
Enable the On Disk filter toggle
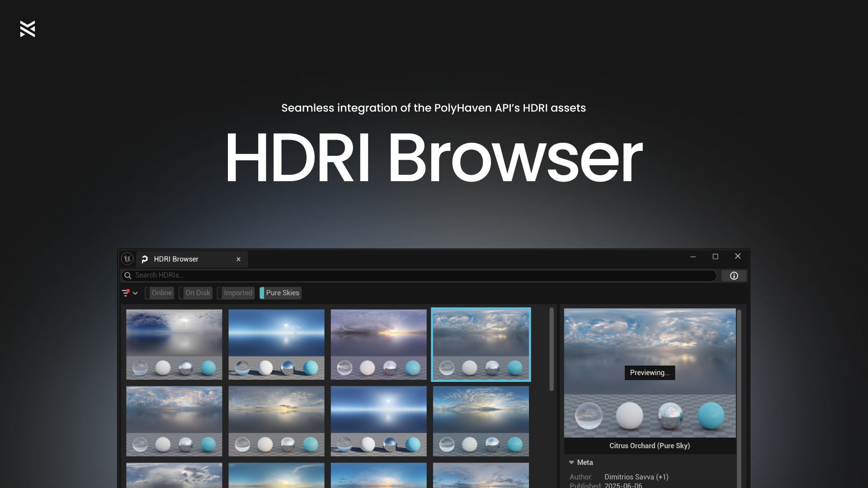196,293
